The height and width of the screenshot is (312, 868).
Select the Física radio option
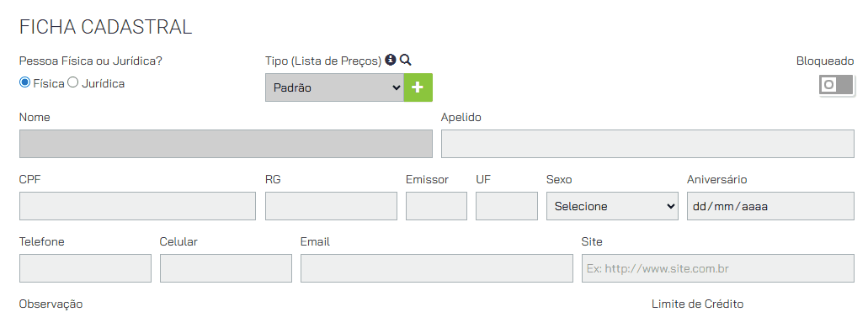24,82
